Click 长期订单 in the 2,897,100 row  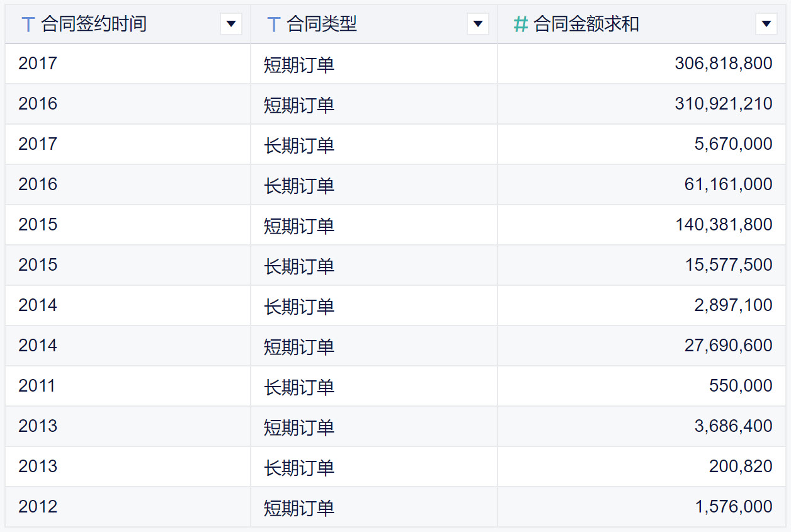pyautogui.click(x=299, y=307)
